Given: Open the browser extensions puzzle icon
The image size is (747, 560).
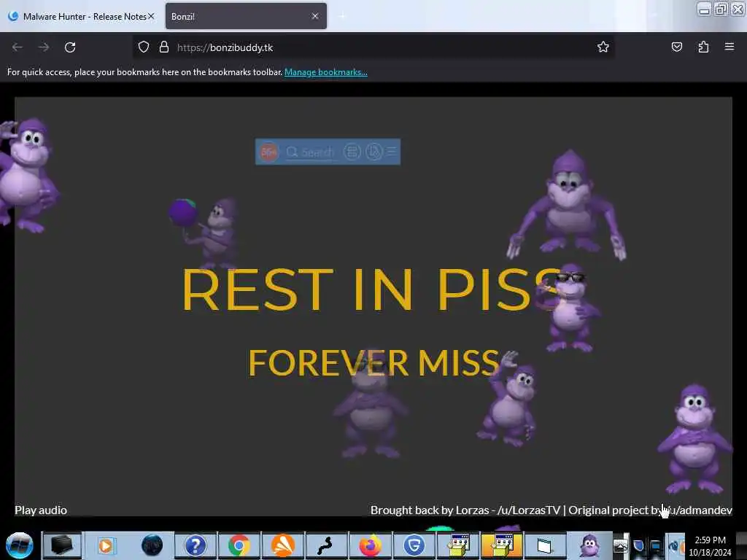Looking at the screenshot, I should coord(703,47).
